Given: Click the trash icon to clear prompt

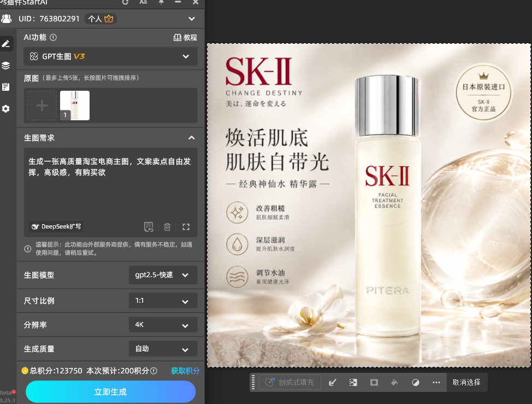Looking at the screenshot, I should (167, 227).
